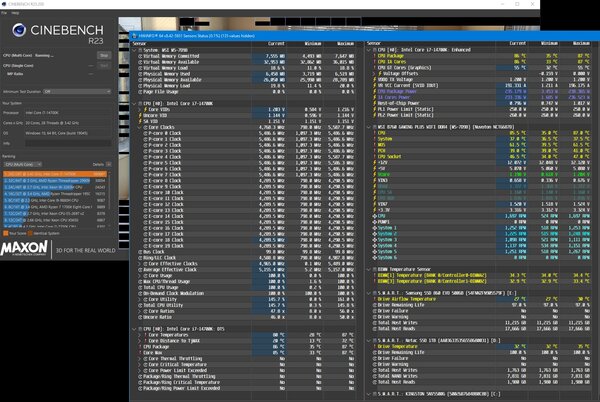Viewport: 600px width, 402px height.
Task: Expand the Core VIDs row
Action: (140, 109)
